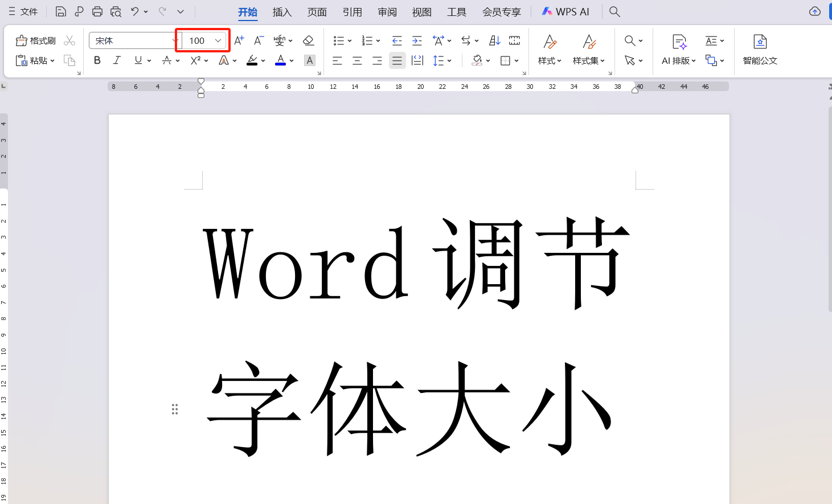
Task: Toggle bold formatting on selected text
Action: tap(97, 60)
